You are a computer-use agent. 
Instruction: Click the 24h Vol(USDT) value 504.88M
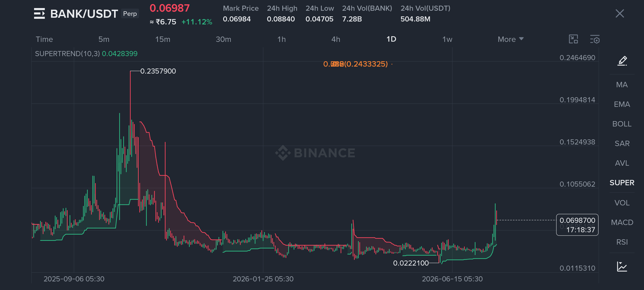pyautogui.click(x=415, y=19)
